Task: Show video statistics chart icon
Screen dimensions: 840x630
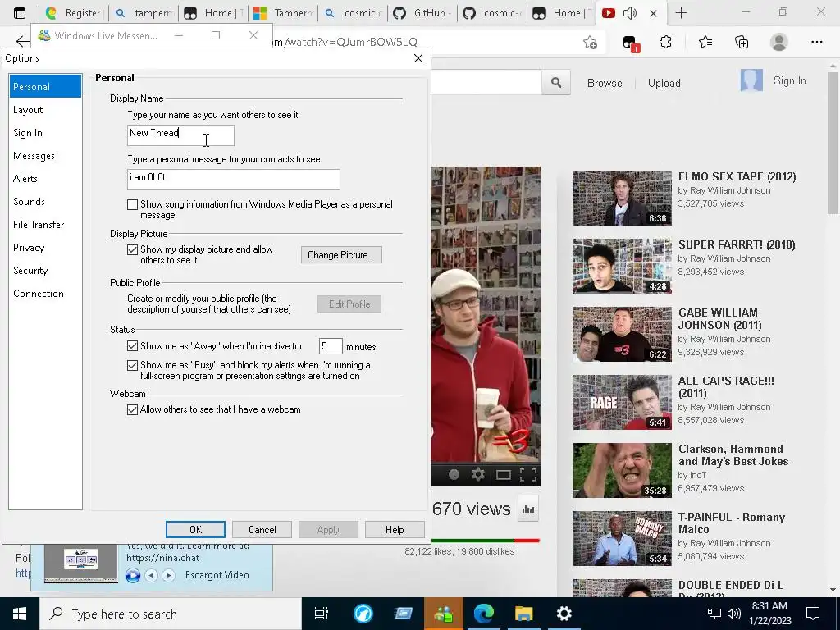Action: click(x=528, y=509)
